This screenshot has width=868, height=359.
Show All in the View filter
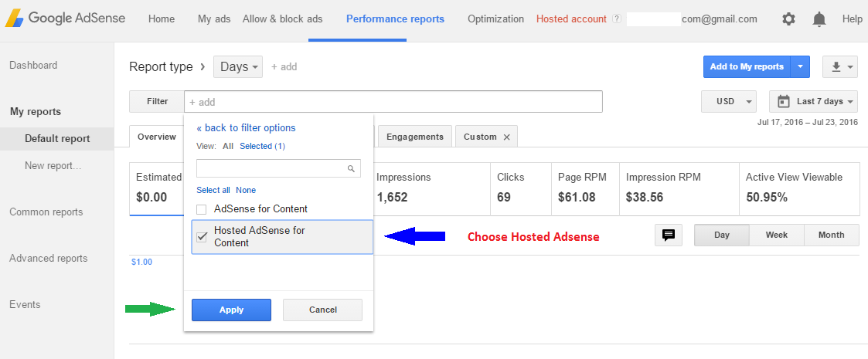[228, 146]
